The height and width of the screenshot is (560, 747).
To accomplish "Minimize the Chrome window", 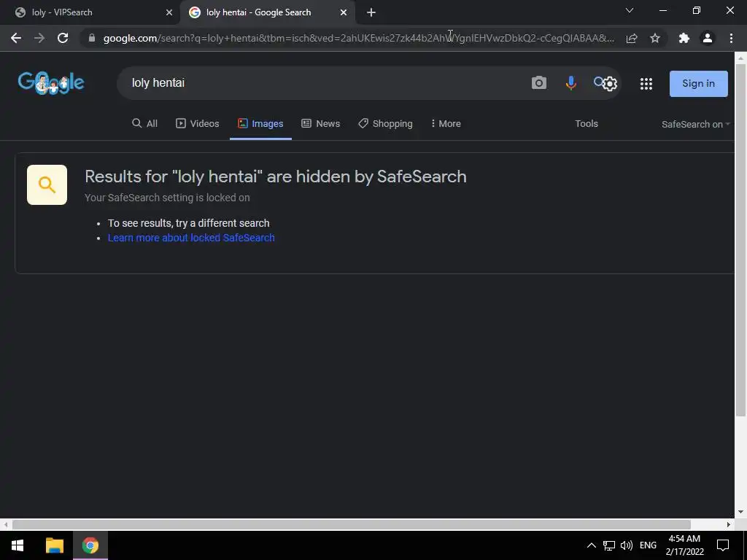I will click(663, 10).
